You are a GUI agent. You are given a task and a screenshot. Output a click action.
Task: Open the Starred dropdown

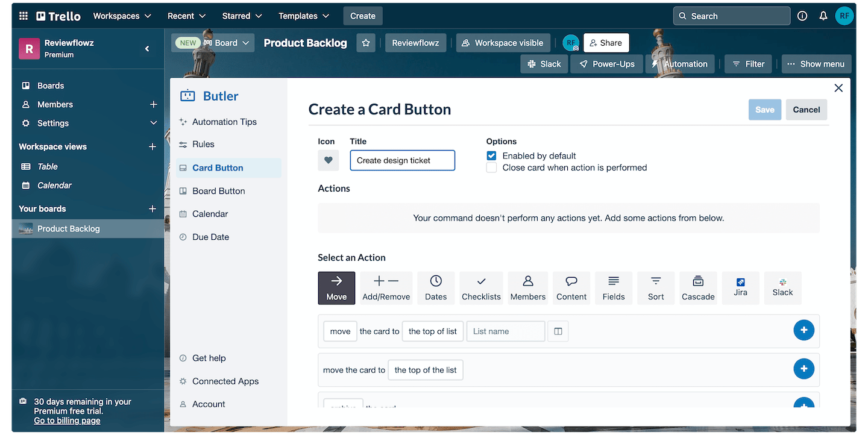coord(242,16)
